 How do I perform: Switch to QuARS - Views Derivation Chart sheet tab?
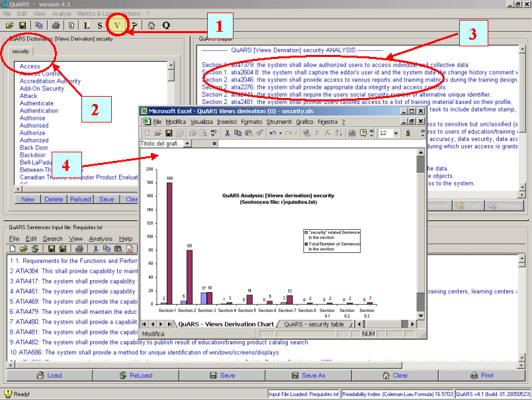tap(226, 325)
